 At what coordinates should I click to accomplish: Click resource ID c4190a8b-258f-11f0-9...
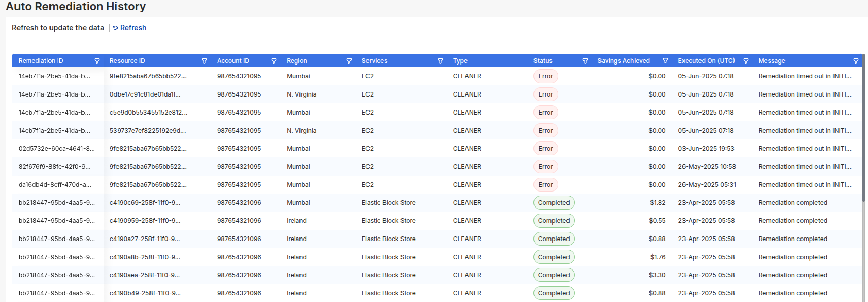(145, 257)
